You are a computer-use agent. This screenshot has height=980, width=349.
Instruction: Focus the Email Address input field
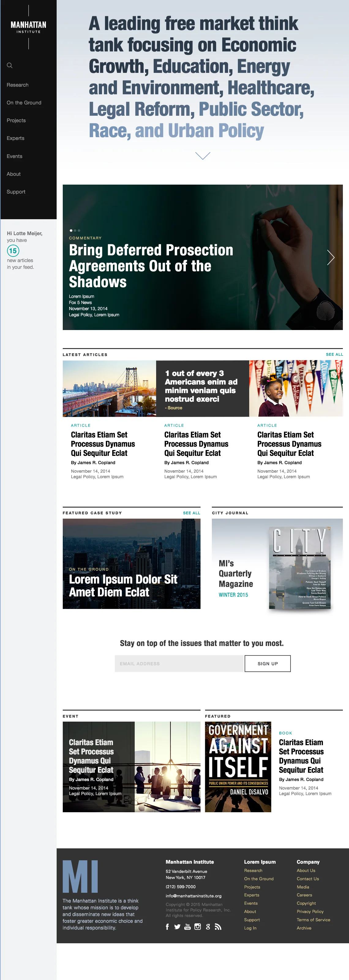pyautogui.click(x=179, y=663)
